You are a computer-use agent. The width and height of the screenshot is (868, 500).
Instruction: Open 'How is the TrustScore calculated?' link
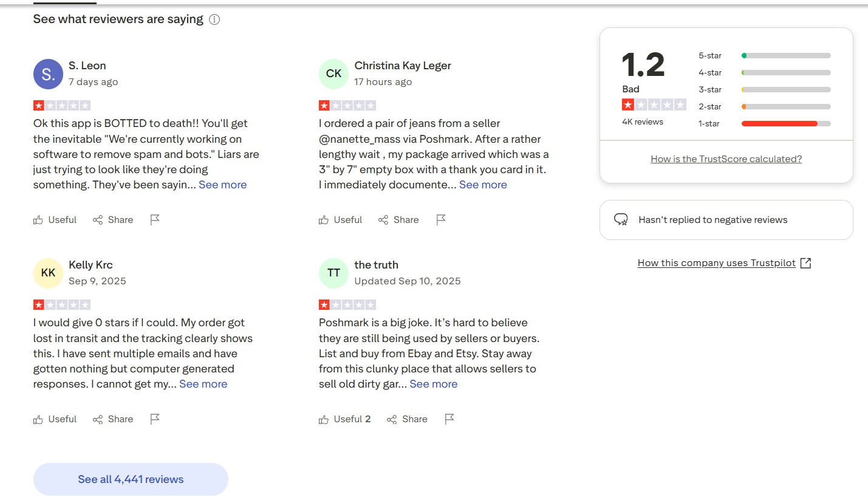coord(726,159)
